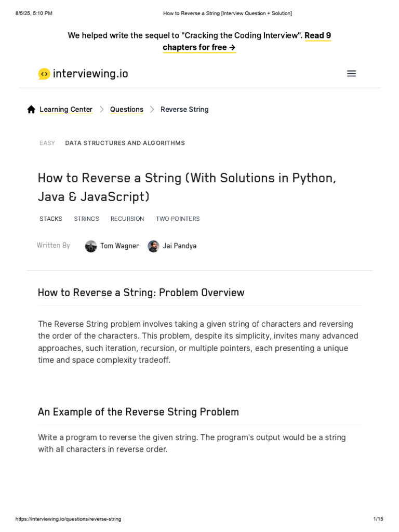Choose the RECURSION tag
The width and height of the screenshot is (399, 532).
pyautogui.click(x=127, y=219)
